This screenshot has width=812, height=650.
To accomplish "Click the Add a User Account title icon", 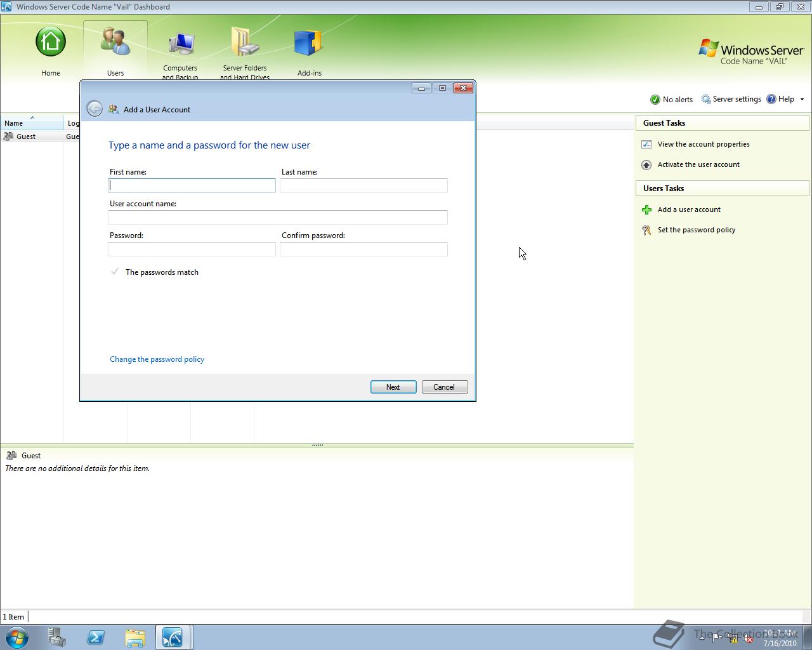I will pos(114,109).
